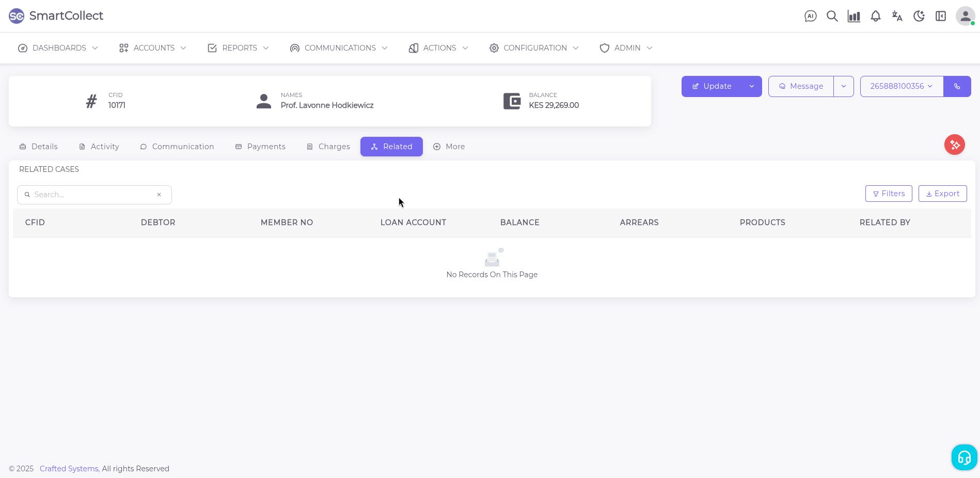Clear the search box with X
This screenshot has height=478, width=980.
[159, 195]
